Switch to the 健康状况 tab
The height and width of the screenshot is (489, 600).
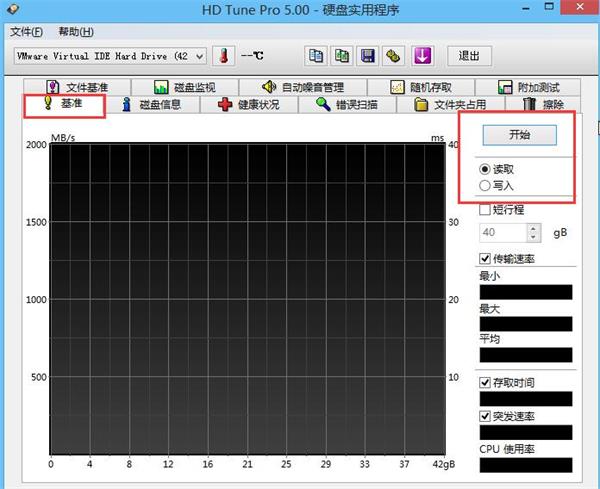click(x=249, y=104)
